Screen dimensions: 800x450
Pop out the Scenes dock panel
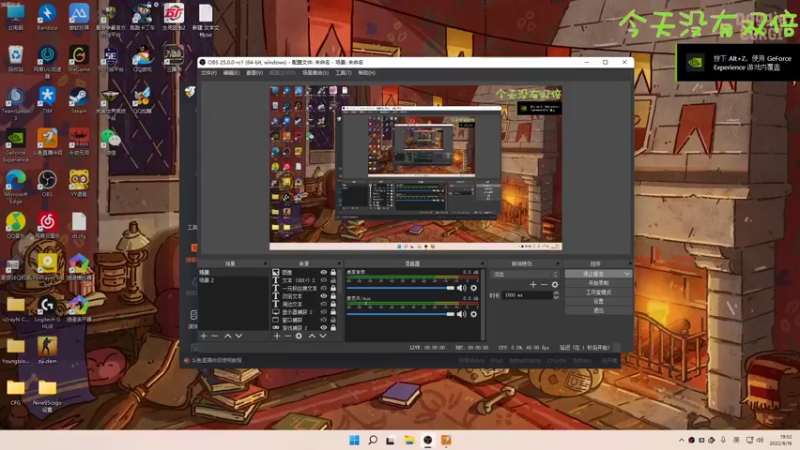265,263
